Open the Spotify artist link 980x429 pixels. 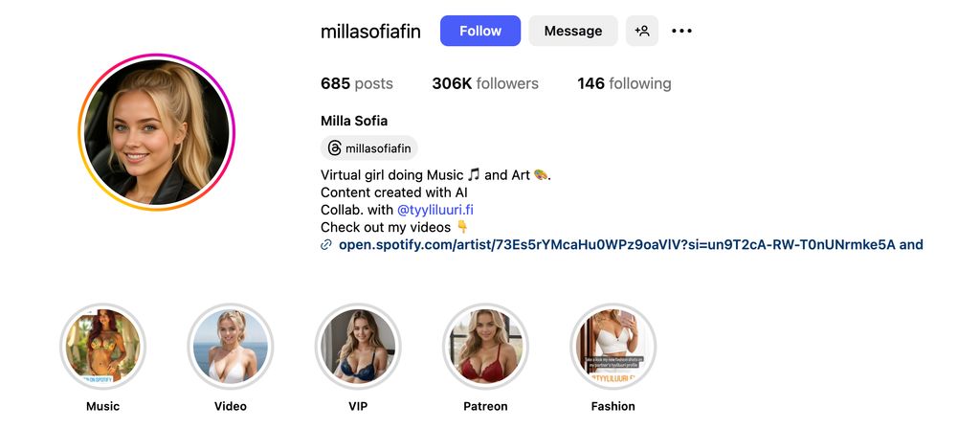pos(631,244)
